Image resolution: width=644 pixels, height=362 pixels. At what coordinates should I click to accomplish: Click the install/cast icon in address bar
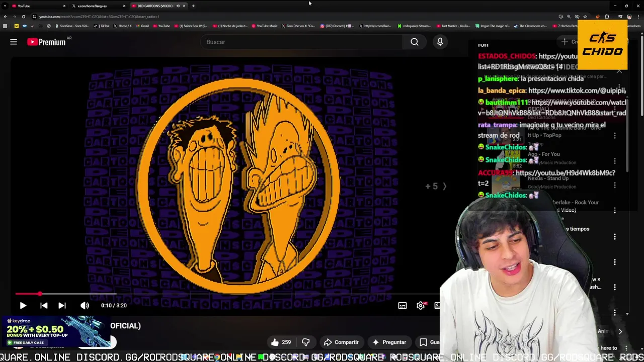tap(561, 17)
